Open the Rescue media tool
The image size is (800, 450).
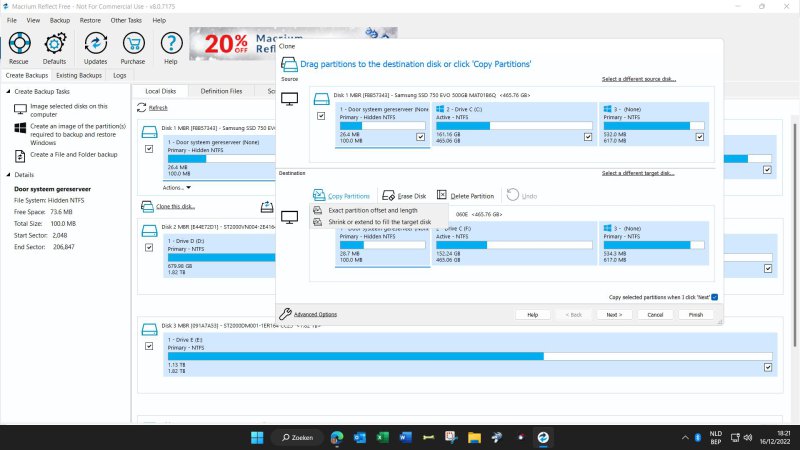click(x=19, y=43)
